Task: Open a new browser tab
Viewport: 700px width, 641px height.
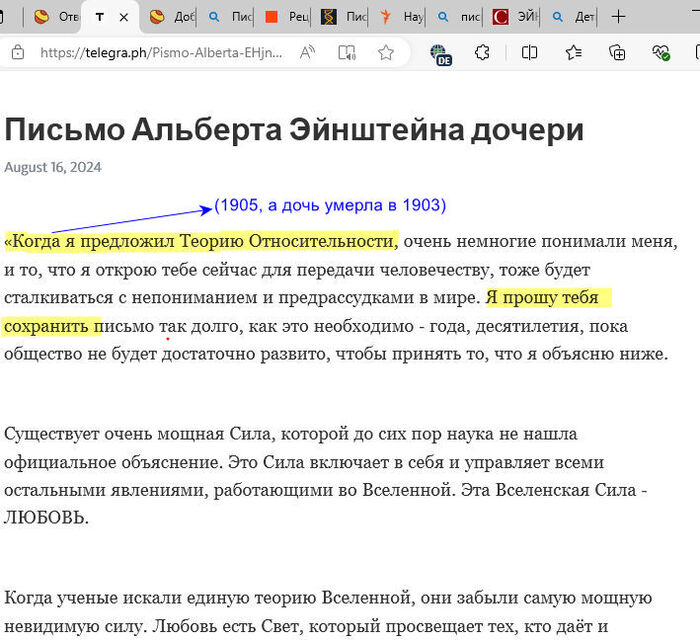Action: [619, 17]
